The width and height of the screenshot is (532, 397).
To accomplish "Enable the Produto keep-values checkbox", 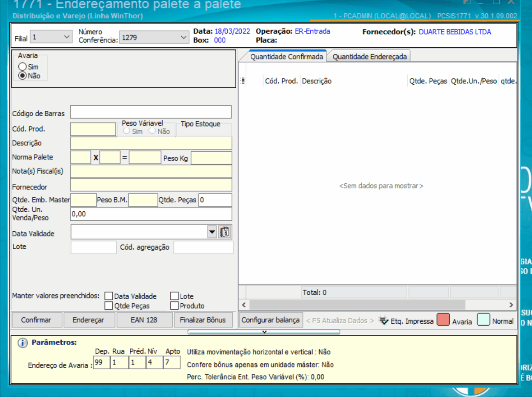I will pyautogui.click(x=174, y=305).
